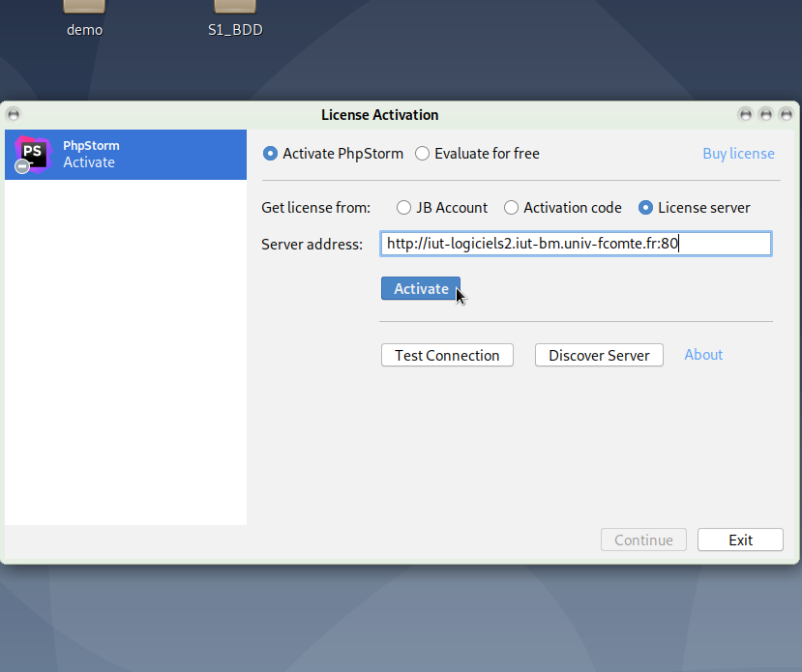The image size is (802, 672).
Task: Click the Exit button
Action: pyautogui.click(x=740, y=540)
